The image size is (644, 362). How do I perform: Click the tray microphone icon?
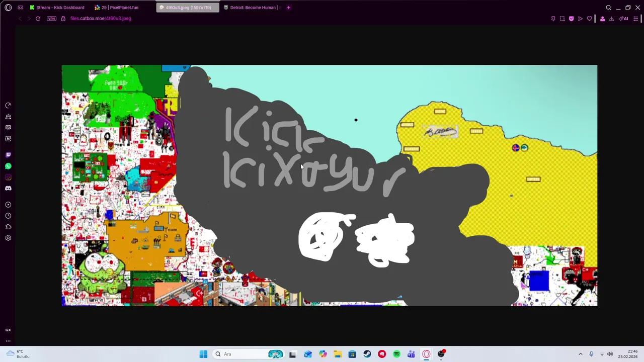click(x=591, y=354)
